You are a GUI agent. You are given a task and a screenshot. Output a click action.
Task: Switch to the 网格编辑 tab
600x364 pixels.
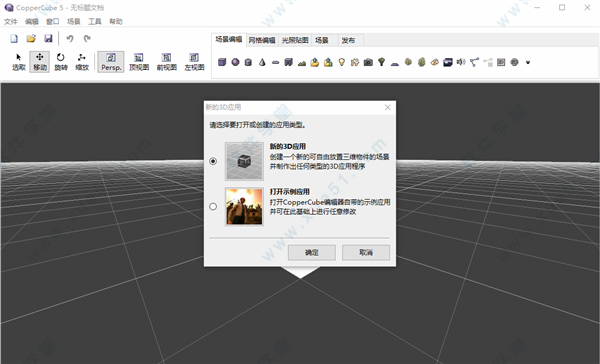click(262, 40)
